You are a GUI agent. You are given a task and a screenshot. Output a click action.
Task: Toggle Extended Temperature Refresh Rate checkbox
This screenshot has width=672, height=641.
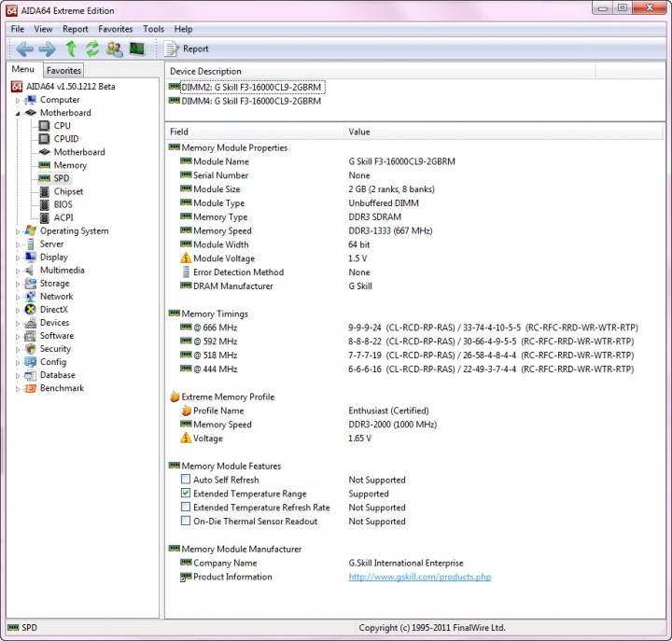point(186,507)
